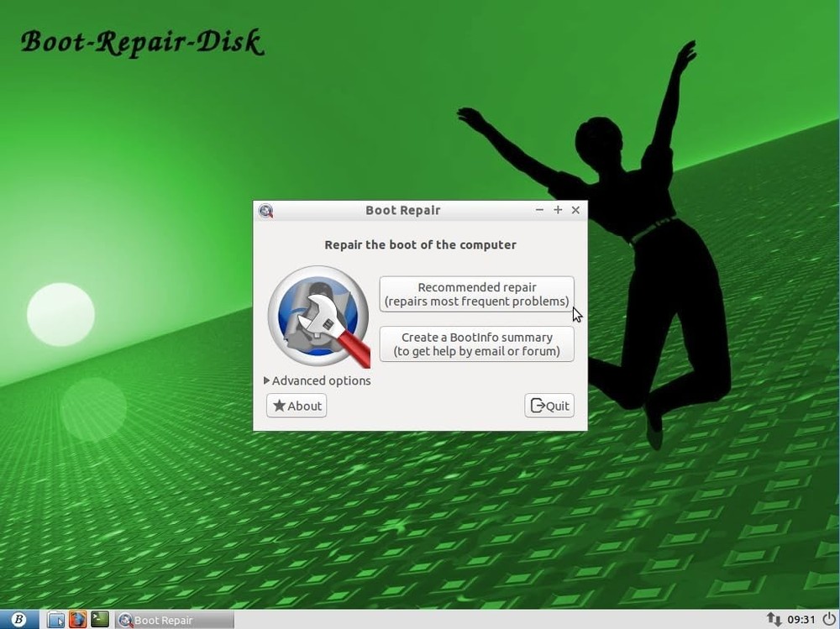Open the terminal emulator icon

click(x=99, y=619)
